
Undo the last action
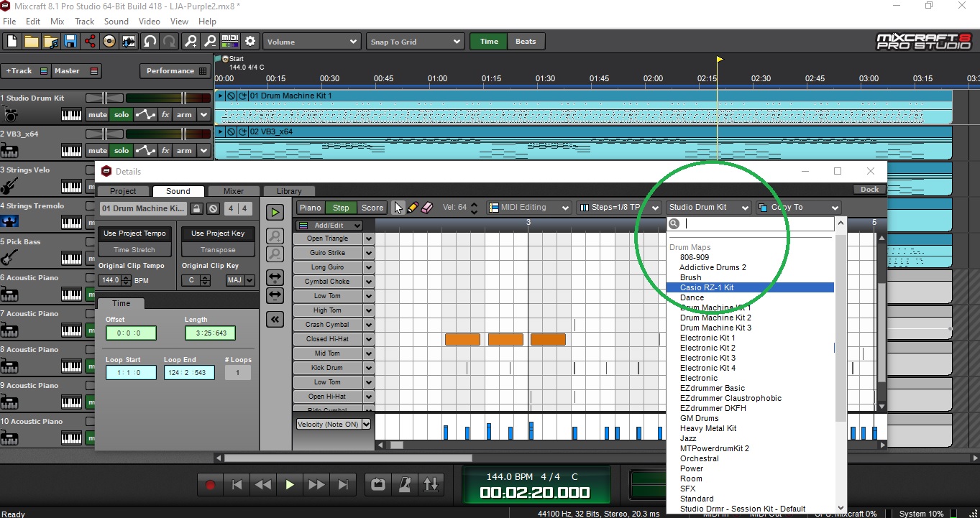click(x=150, y=42)
